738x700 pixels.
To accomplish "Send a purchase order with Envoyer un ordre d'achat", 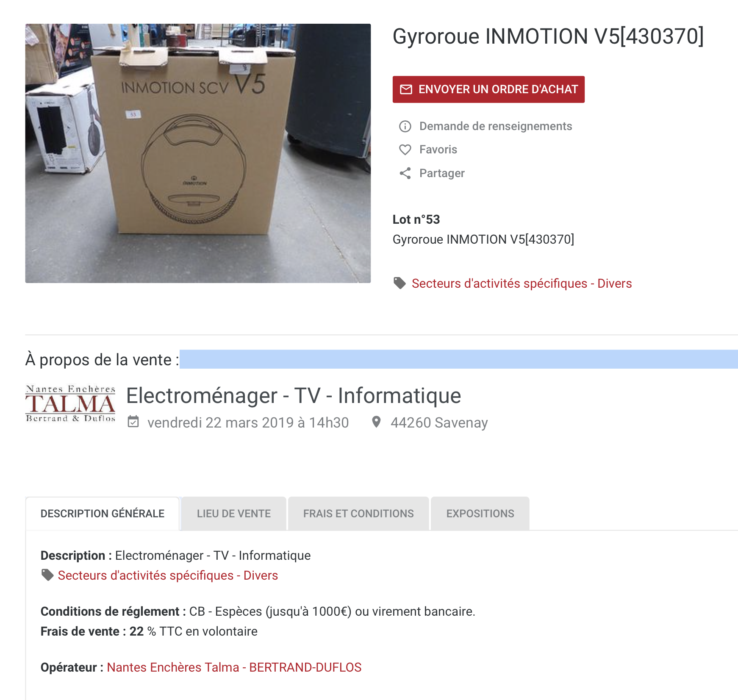I will (x=488, y=89).
